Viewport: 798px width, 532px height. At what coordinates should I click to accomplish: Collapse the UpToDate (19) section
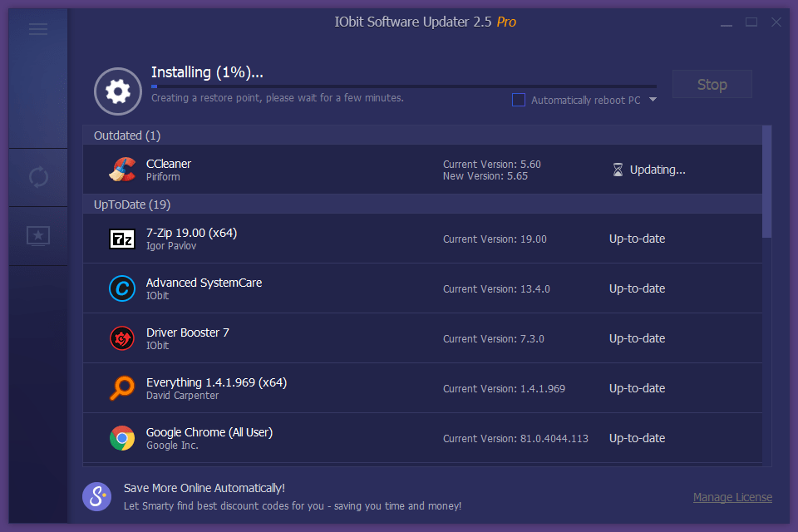click(x=132, y=204)
